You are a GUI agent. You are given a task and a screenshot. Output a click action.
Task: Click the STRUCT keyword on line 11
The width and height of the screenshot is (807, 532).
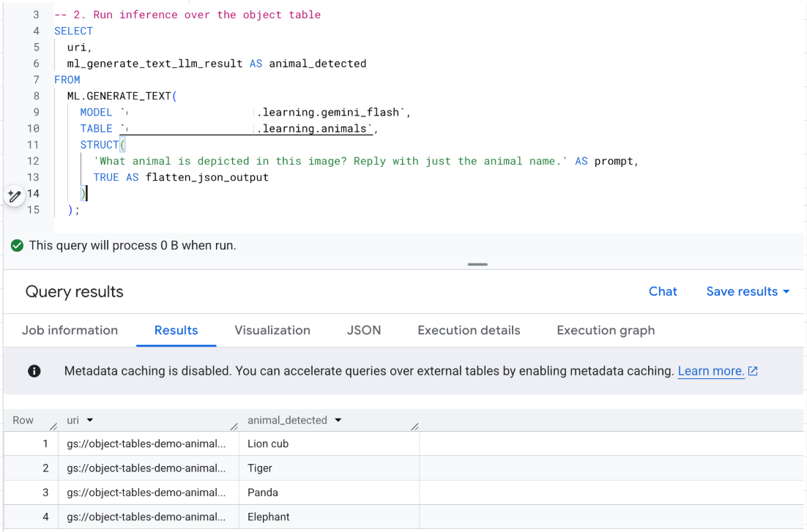(100, 145)
